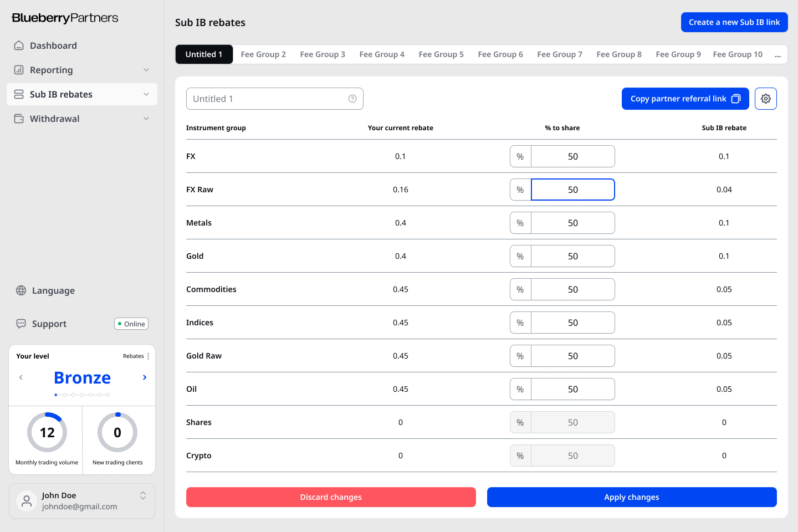Click the Gold percent to share field
798x532 pixels.
(x=573, y=256)
